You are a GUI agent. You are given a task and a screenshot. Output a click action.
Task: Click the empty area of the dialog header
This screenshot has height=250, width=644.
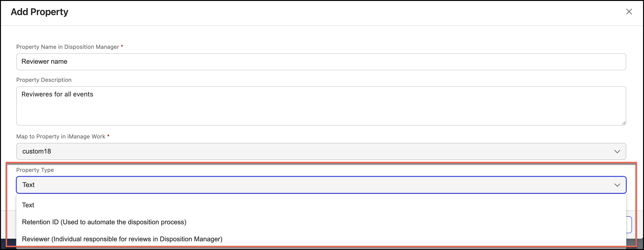point(325,12)
